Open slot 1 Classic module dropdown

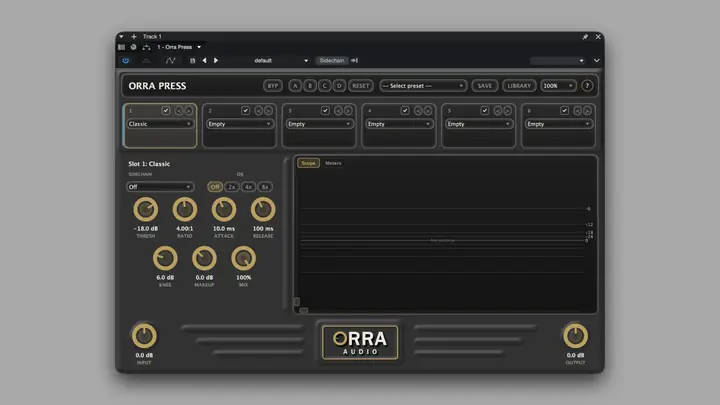point(160,124)
